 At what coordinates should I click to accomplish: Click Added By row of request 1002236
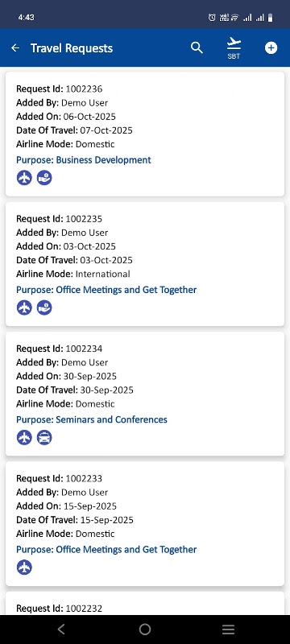(62, 103)
